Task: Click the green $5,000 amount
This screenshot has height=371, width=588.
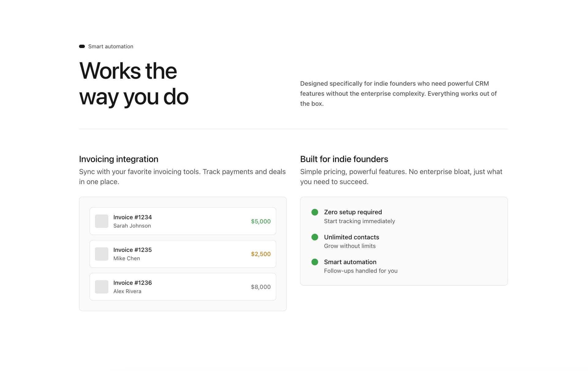Action: [261, 221]
